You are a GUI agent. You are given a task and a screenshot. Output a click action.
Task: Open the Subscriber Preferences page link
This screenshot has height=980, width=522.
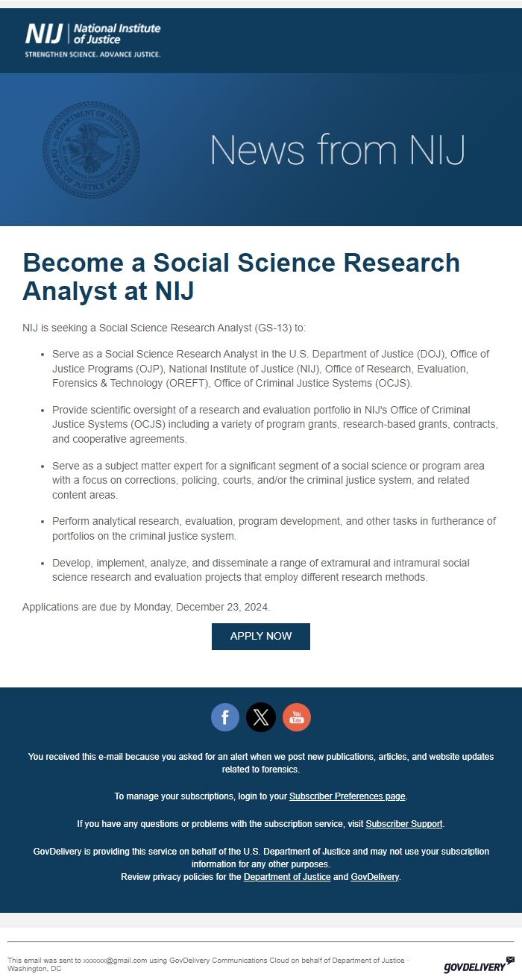click(x=348, y=796)
